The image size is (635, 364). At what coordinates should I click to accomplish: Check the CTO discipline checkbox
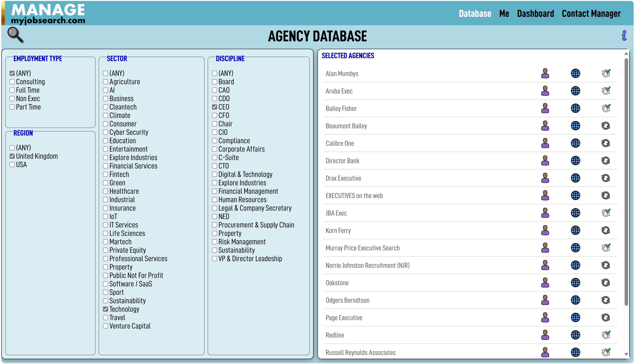(214, 166)
